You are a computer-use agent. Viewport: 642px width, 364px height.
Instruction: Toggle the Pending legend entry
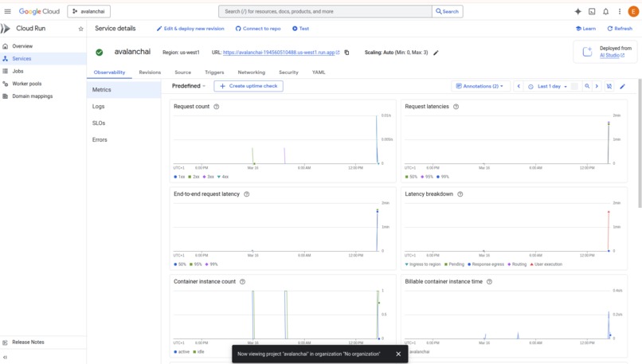[x=454, y=264]
